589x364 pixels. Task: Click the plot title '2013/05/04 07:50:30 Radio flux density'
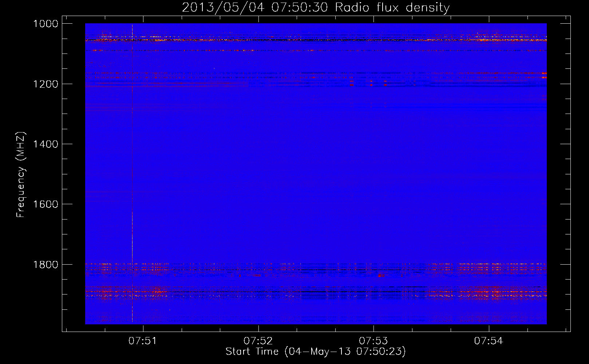tap(316, 7)
